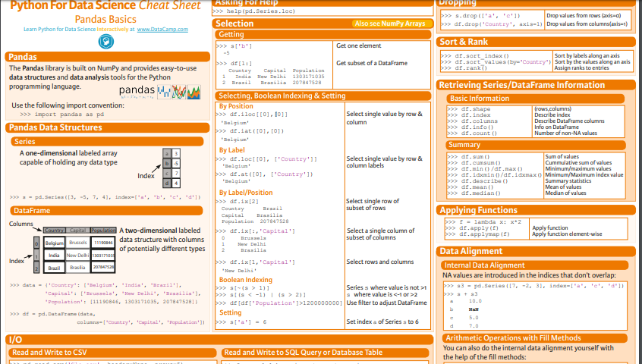Click the df.sort_index() code line

click(474, 56)
